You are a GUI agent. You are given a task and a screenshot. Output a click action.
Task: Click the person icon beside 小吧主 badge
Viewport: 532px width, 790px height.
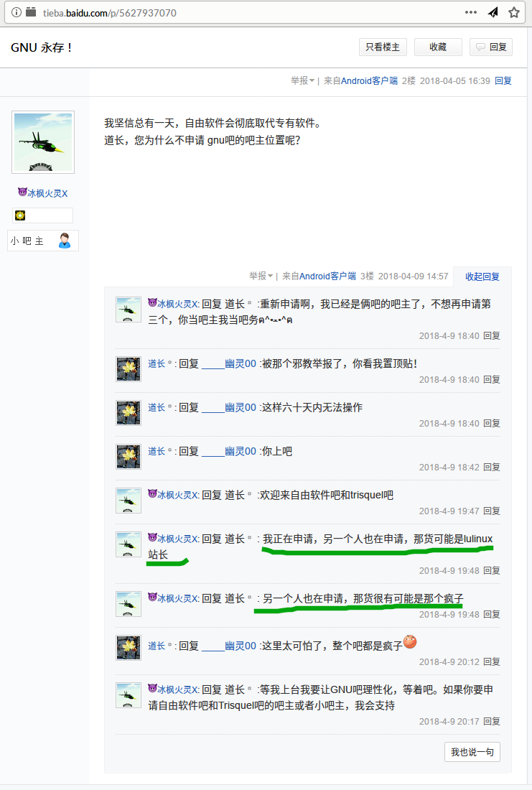pos(64,241)
